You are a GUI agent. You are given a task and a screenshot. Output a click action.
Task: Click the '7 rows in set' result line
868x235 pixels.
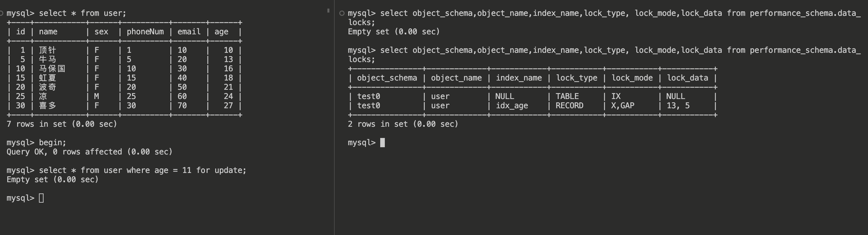tap(62, 124)
